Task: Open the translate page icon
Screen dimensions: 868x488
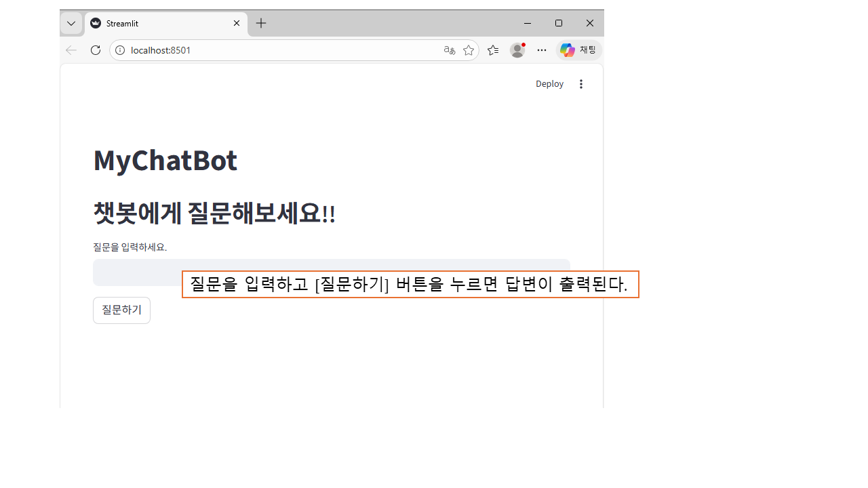Action: coord(449,50)
